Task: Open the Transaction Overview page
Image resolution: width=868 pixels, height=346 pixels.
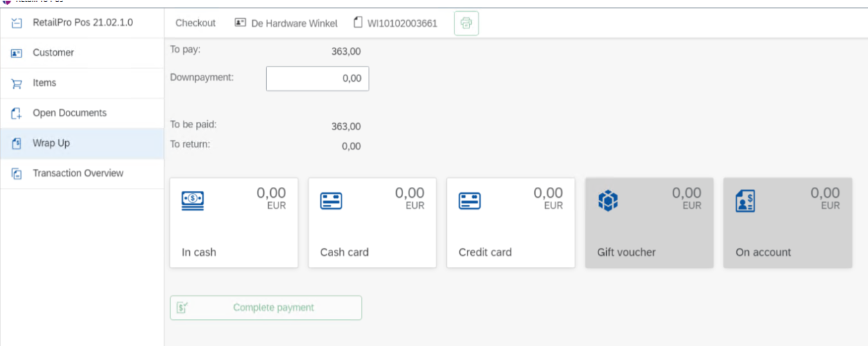Action: tap(78, 173)
